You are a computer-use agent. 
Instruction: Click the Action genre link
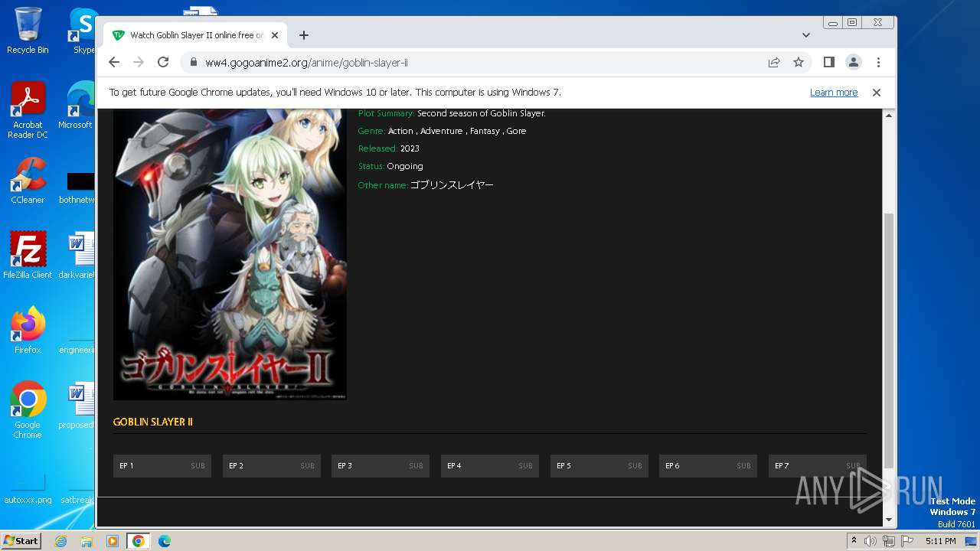pyautogui.click(x=400, y=131)
